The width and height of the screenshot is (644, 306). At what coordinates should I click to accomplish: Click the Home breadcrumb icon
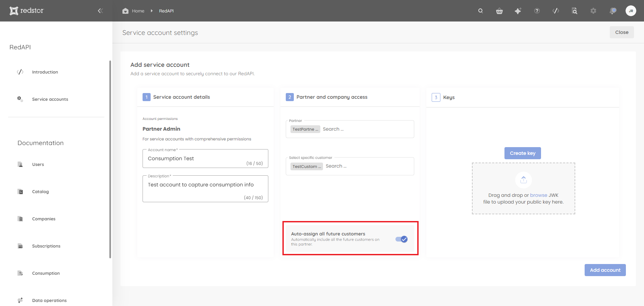(x=125, y=11)
